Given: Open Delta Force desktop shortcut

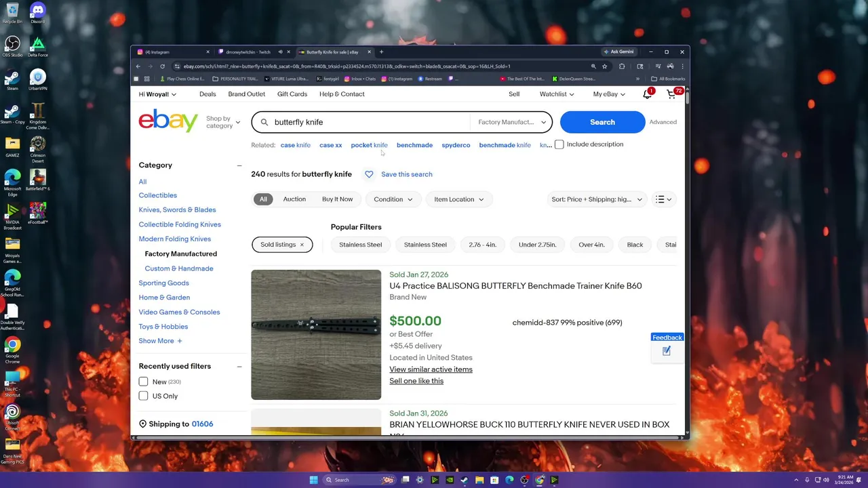Looking at the screenshot, I should 37,46.
